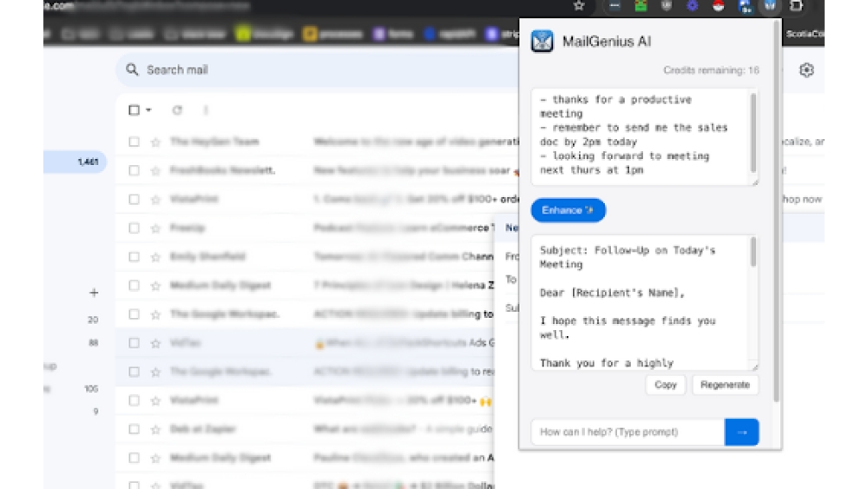Click the magnifier icon in Search mail

pos(132,69)
